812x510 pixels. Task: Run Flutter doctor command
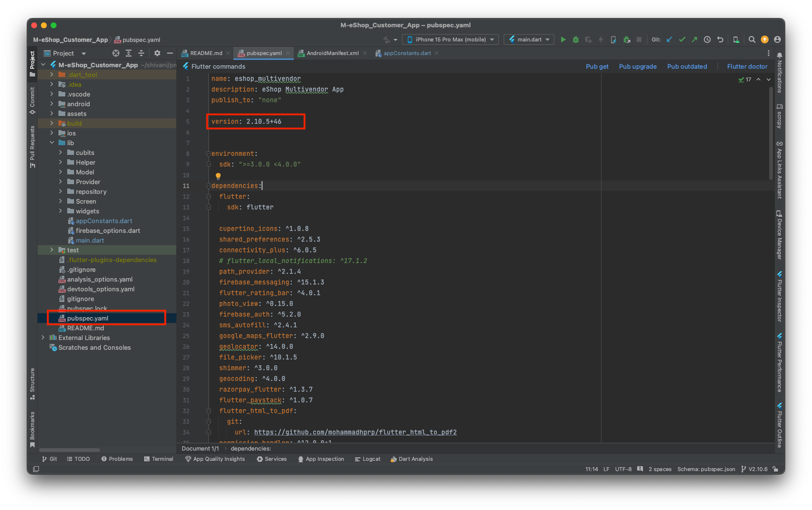[747, 67]
